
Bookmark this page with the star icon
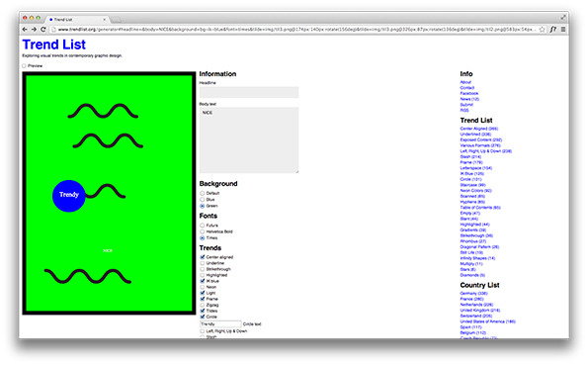(x=542, y=30)
